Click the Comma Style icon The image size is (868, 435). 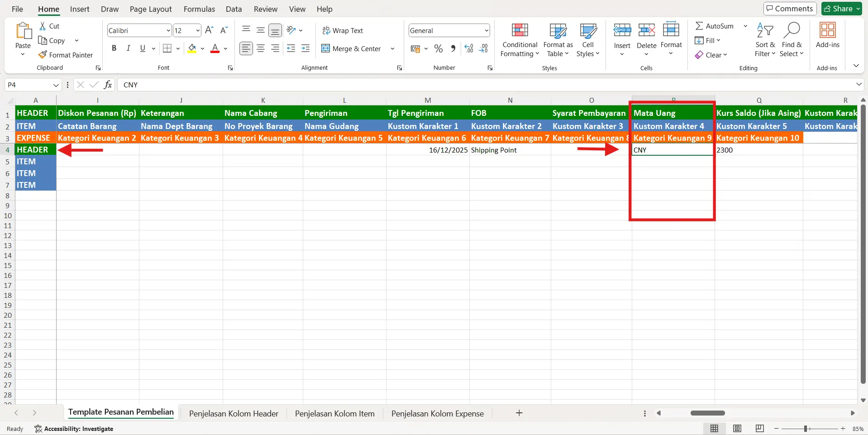tap(453, 48)
